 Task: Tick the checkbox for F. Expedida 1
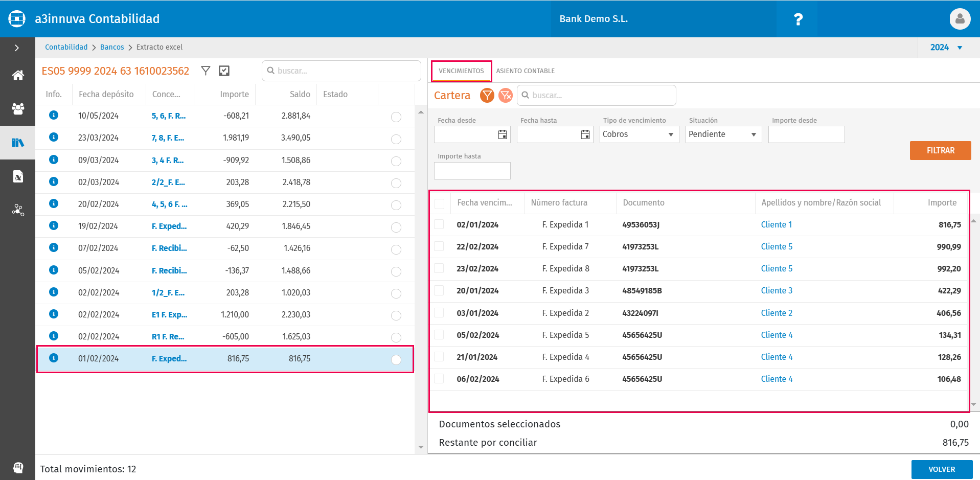(439, 224)
